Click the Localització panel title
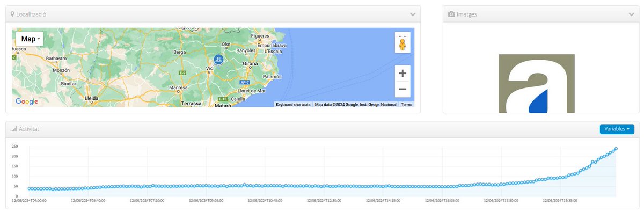This screenshot has height=212, width=644. [x=31, y=14]
